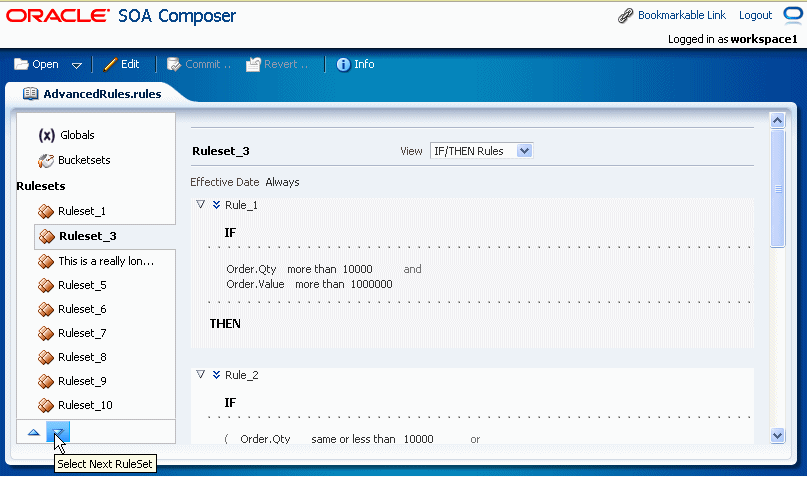Viewport: 807px width, 477px height.
Task: Click the Globals (x) icon
Action: (x=46, y=135)
